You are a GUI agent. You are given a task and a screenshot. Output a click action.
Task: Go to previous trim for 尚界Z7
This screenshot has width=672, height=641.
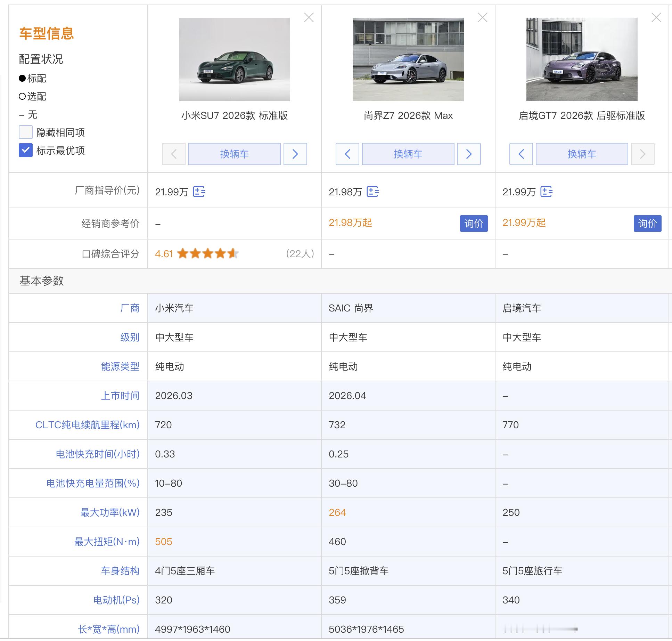pos(347,154)
